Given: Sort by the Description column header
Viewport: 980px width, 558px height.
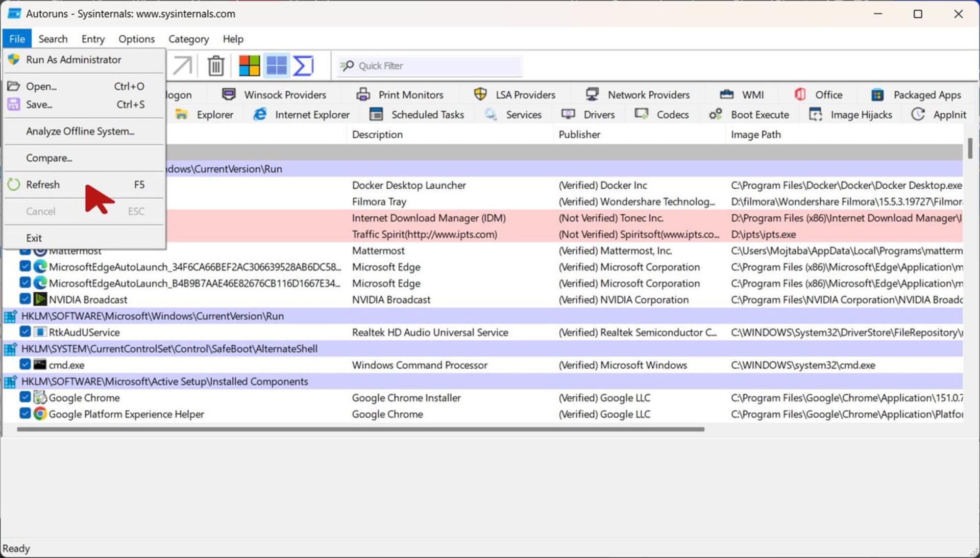Looking at the screenshot, I should [450, 135].
